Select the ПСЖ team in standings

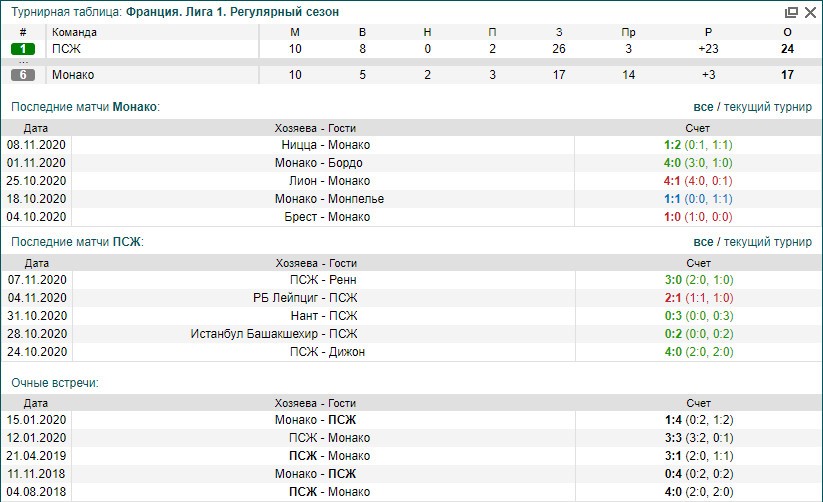pyautogui.click(x=65, y=48)
